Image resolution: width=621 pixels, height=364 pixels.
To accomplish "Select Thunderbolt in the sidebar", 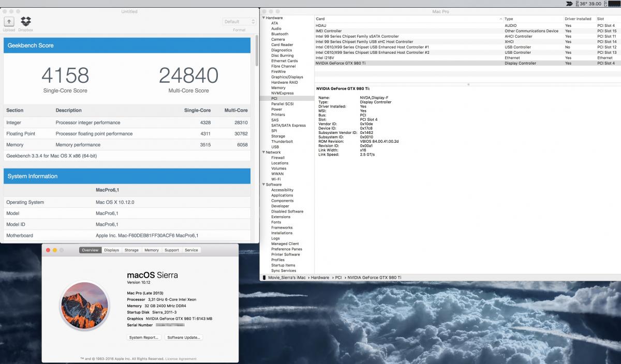I will pos(282,142).
